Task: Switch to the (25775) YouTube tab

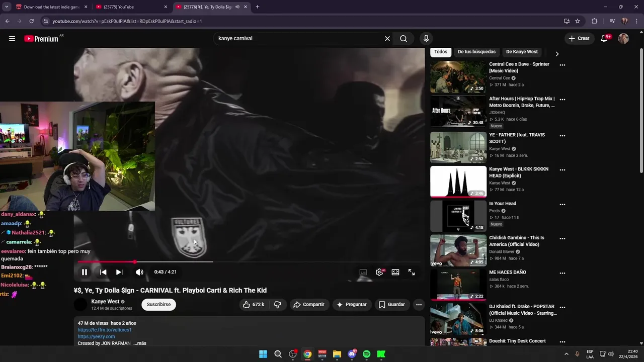Action: click(x=132, y=7)
